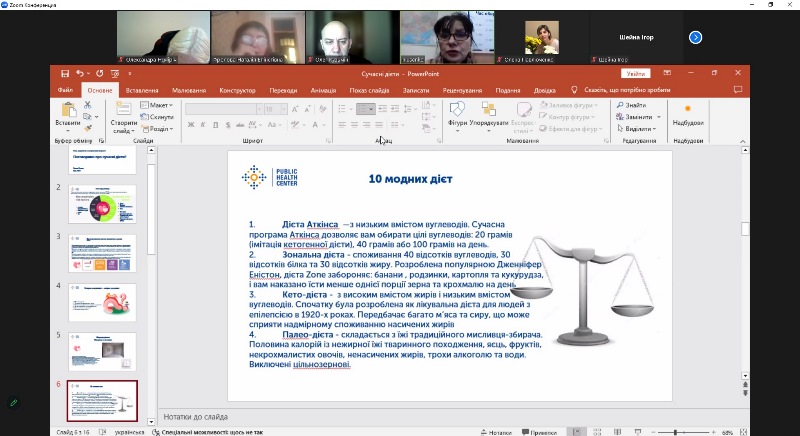Collapse the ribbon with the chevron
This screenshot has height=436, width=800.
coord(743,141)
